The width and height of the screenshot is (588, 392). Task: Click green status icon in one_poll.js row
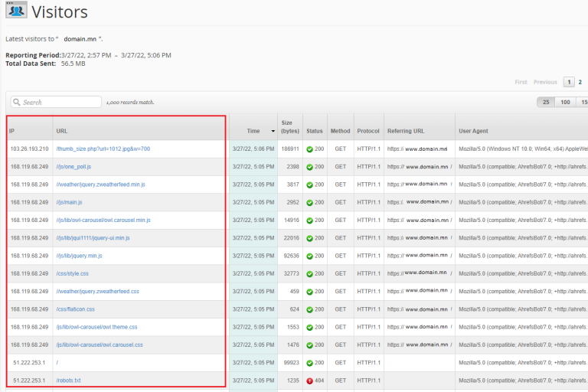tap(309, 167)
